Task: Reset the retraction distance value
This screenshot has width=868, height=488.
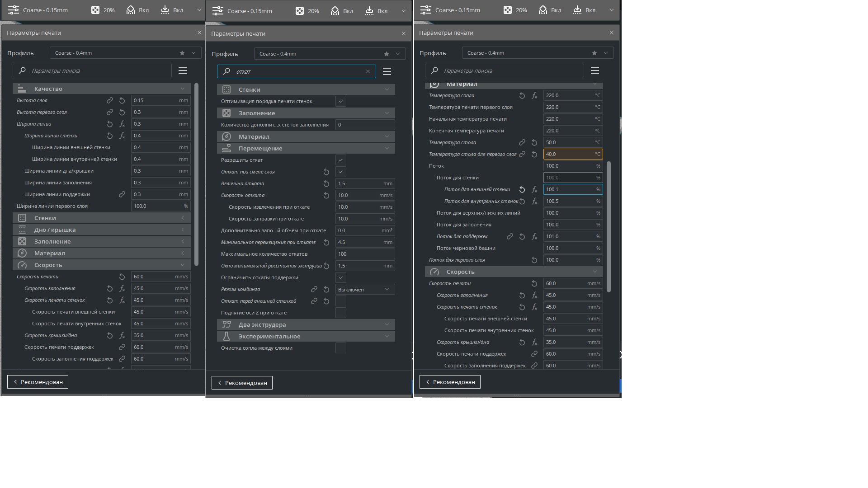Action: [x=326, y=183]
